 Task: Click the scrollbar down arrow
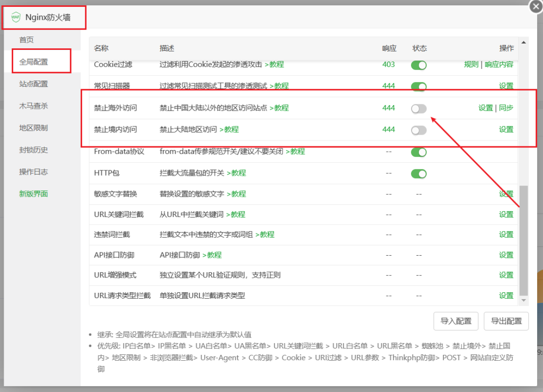pos(524,300)
